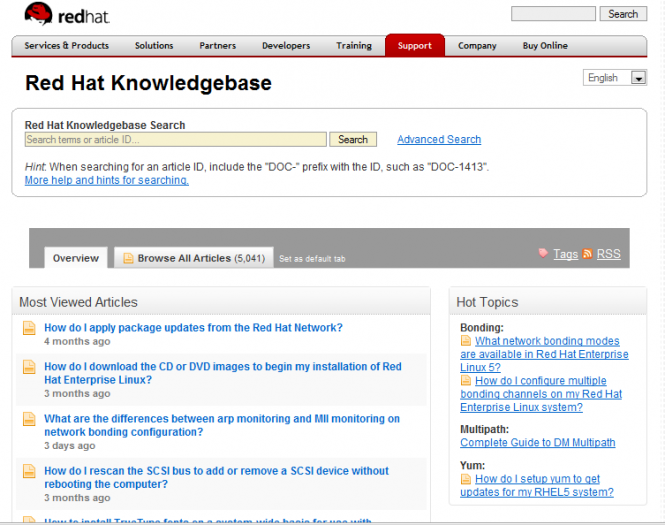The height and width of the screenshot is (525, 665).
Task: Open the Solutions menu
Action: (x=154, y=45)
